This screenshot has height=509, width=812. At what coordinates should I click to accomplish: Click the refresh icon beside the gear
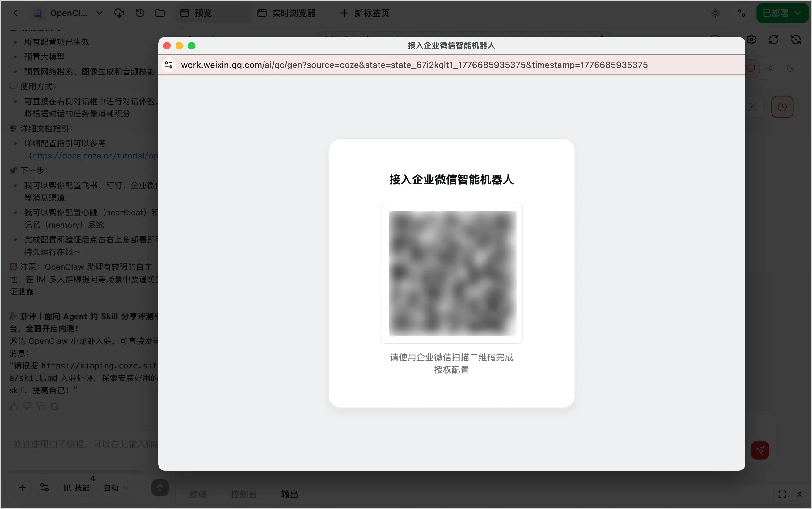point(774,40)
